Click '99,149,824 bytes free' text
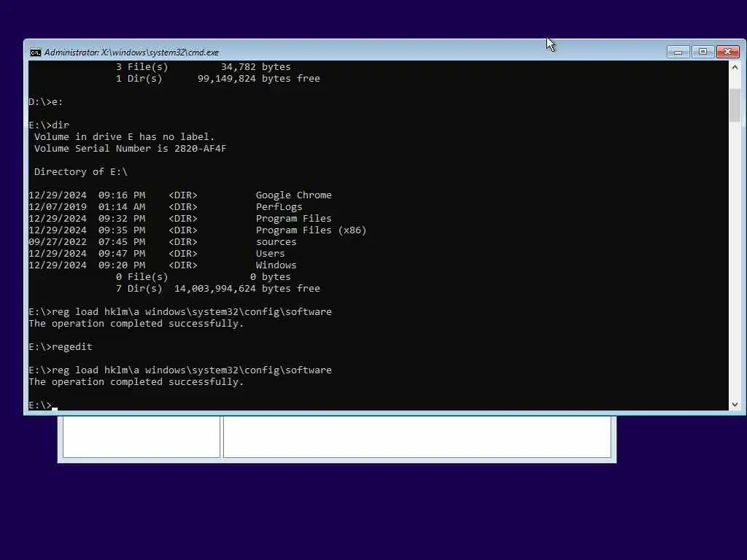Image resolution: width=747 pixels, height=560 pixels. click(x=259, y=78)
